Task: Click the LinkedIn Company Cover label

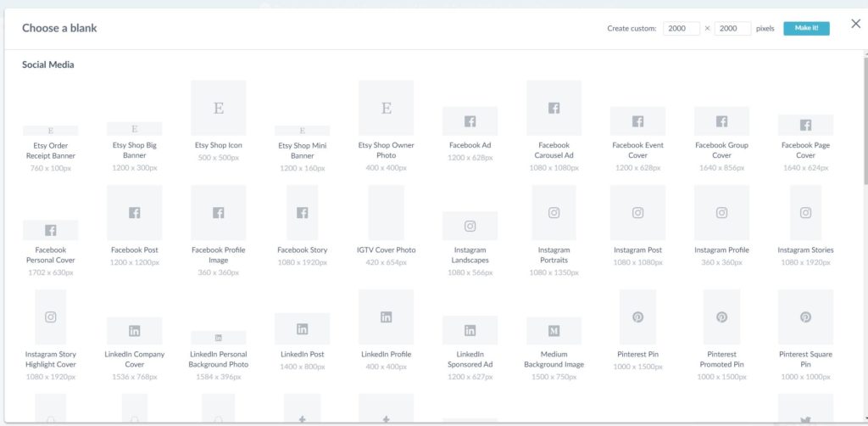Action: coord(134,359)
